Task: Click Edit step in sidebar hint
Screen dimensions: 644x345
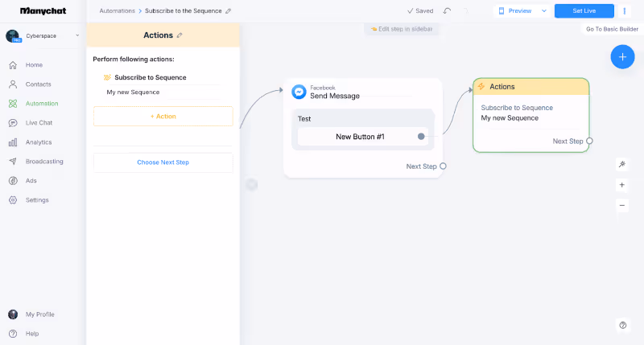Action: coord(402,29)
